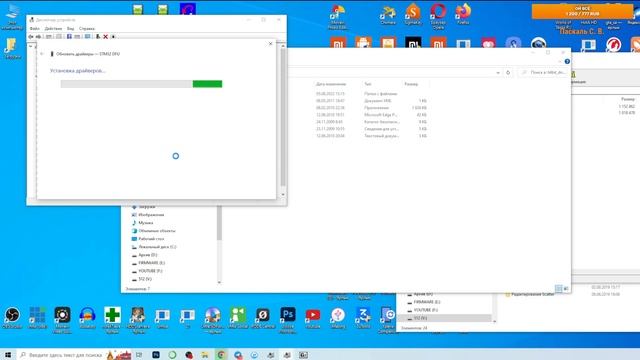The width and height of the screenshot is (640, 360).
Task: Click the File Explorer folder taskbar icon
Action: coord(205,355)
